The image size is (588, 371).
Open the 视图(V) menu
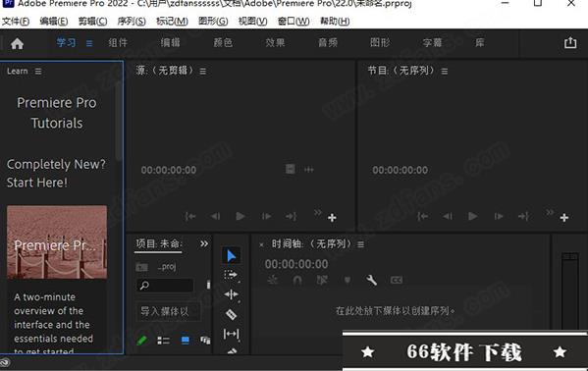pos(252,22)
